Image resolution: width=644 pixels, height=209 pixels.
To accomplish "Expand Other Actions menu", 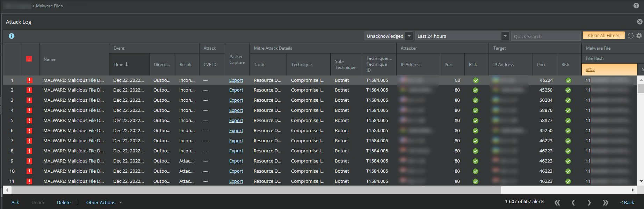I will 104,202.
